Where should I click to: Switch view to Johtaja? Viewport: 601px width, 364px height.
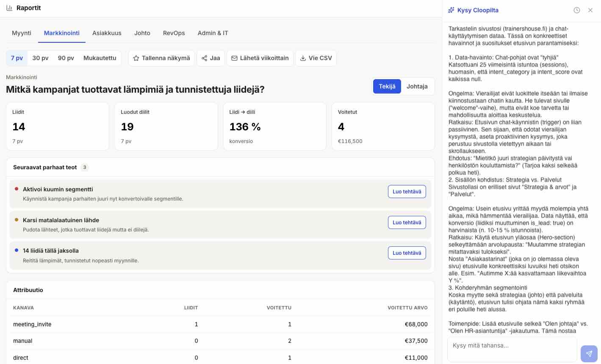[x=417, y=86]
